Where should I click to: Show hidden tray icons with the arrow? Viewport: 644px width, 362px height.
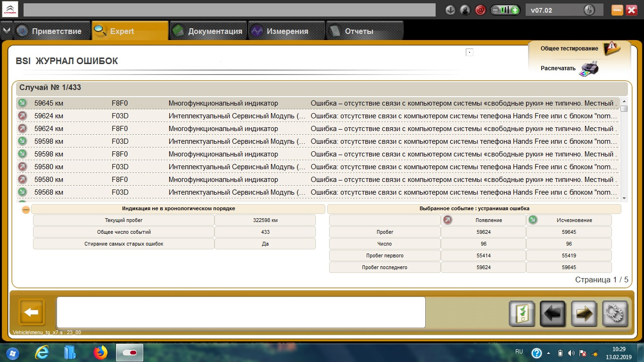tap(548, 353)
